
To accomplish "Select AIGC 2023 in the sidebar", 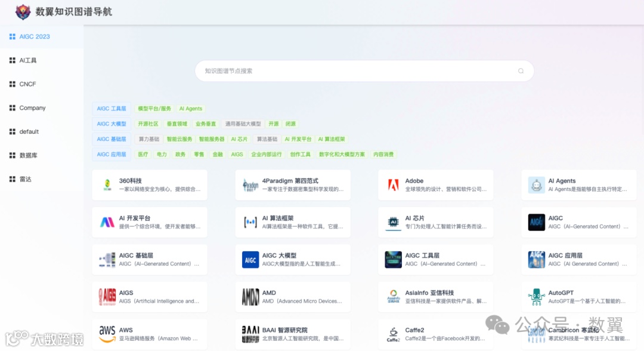I will click(42, 36).
